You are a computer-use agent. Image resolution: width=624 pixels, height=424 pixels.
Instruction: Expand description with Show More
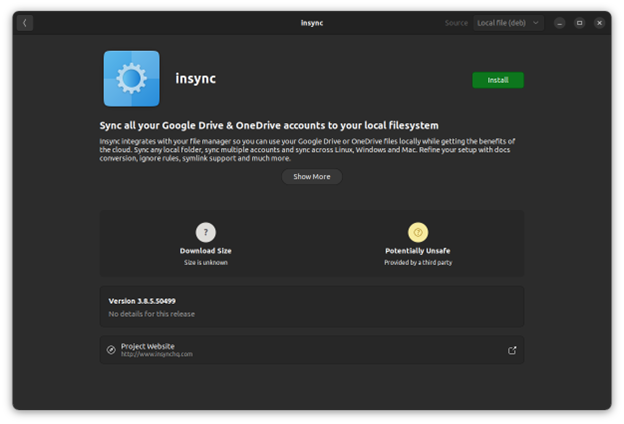point(312,176)
